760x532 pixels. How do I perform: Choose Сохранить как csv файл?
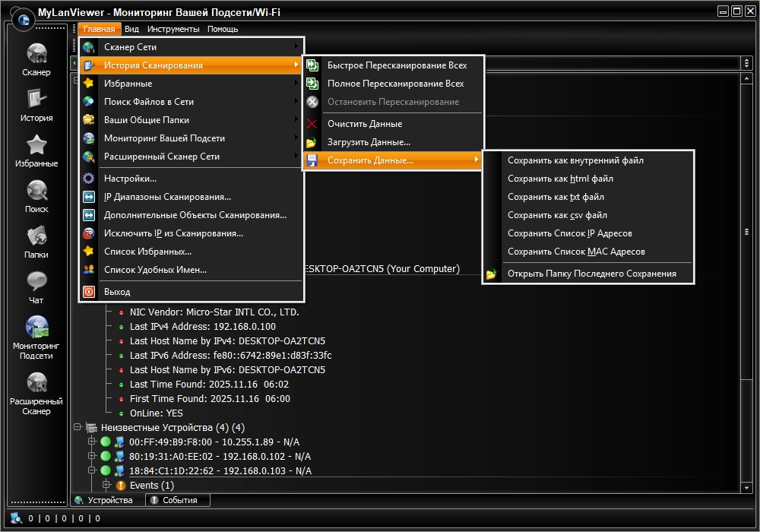click(x=588, y=215)
